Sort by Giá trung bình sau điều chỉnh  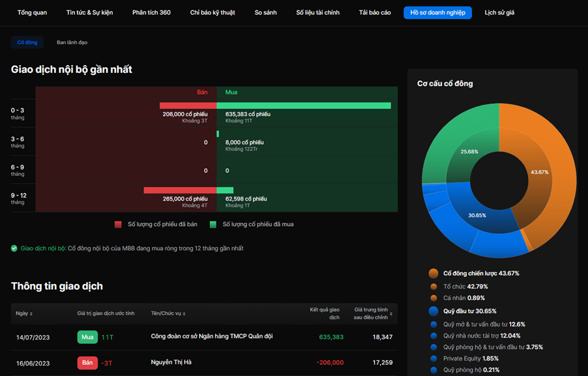coord(373,313)
